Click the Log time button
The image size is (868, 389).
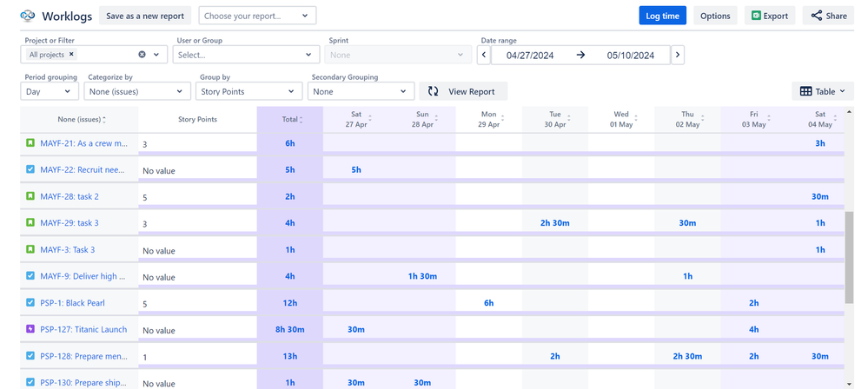click(x=663, y=16)
